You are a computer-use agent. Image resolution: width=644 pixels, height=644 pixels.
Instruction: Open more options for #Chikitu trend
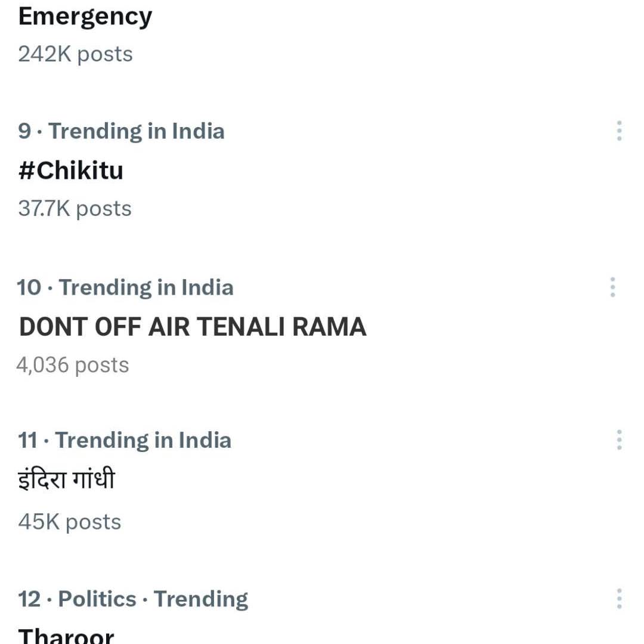620,131
